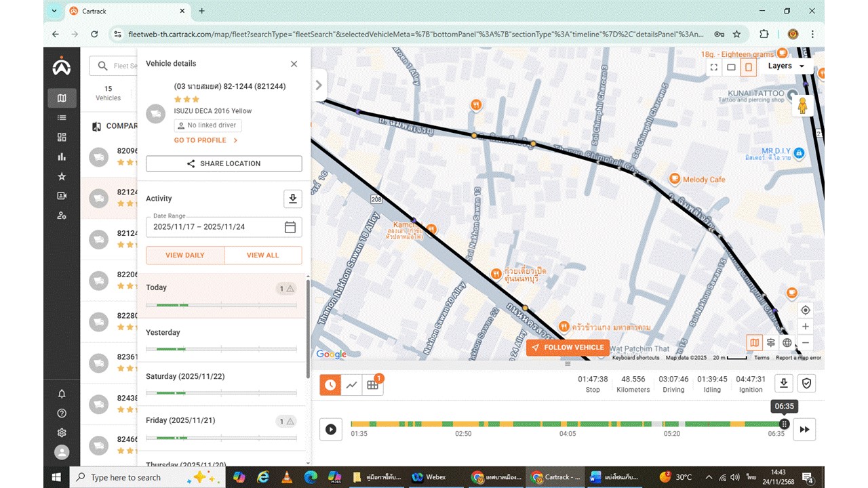Open the reports bar chart sidebar icon

62,157
